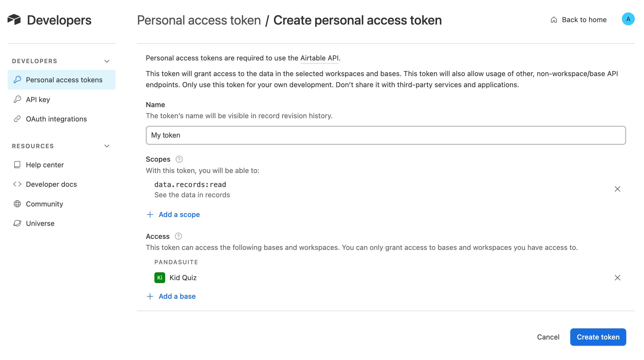Open API key via its key icon

[18, 99]
